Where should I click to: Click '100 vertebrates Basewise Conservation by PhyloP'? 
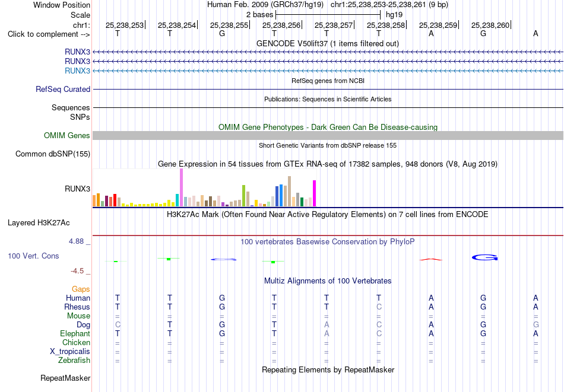tap(328, 242)
